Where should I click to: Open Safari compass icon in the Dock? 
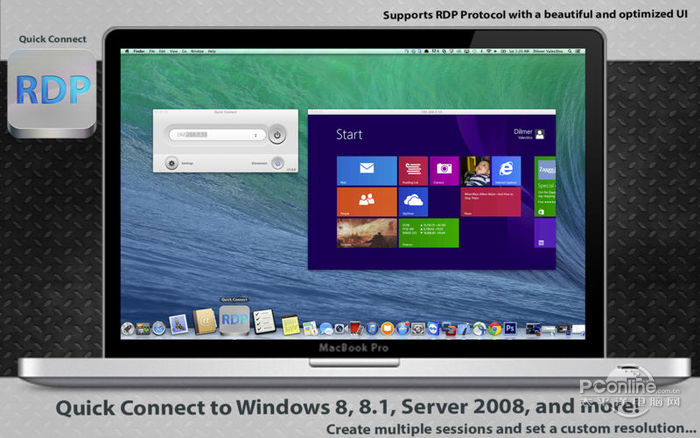tap(159, 328)
